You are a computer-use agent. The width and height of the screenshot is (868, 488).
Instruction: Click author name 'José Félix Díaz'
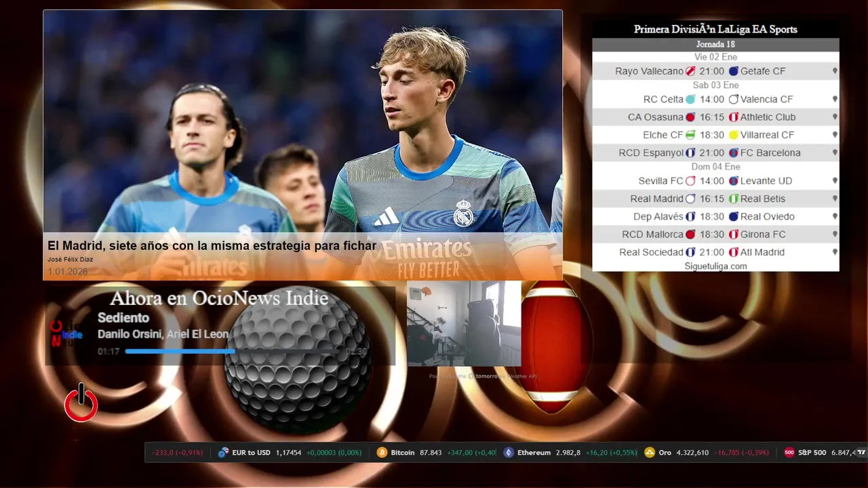70,260
